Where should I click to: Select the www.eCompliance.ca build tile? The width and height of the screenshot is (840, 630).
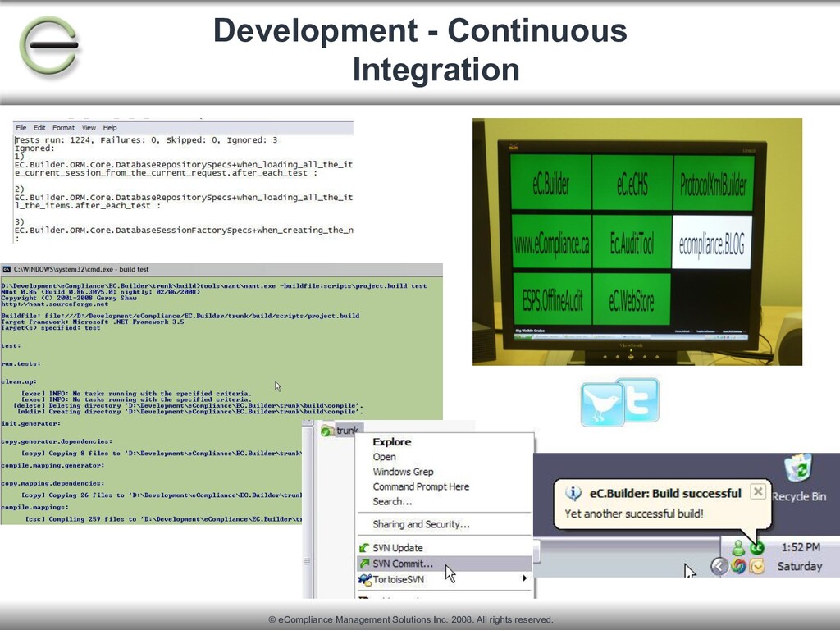(552, 242)
